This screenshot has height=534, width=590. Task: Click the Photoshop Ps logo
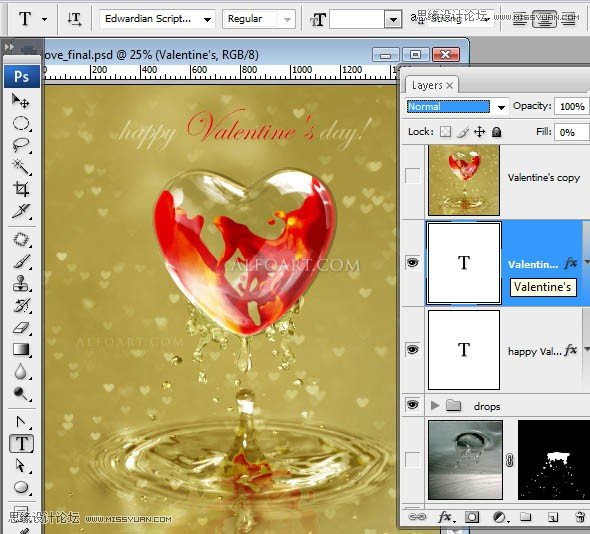point(21,76)
